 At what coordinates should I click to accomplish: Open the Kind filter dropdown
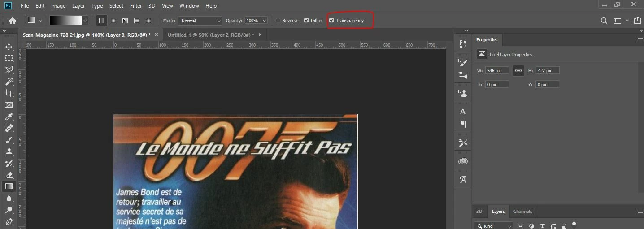494,226
